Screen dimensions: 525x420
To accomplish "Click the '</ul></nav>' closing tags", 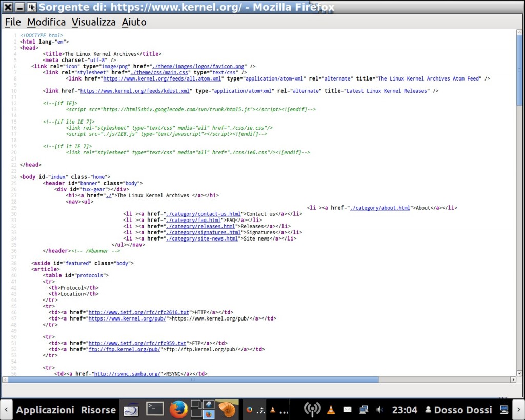I will click(128, 245).
